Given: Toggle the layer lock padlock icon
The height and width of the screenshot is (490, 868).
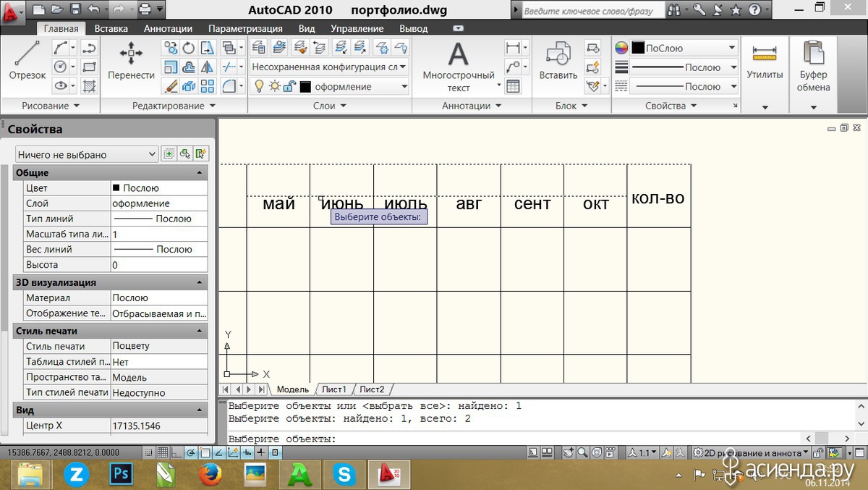Looking at the screenshot, I should coord(289,86).
